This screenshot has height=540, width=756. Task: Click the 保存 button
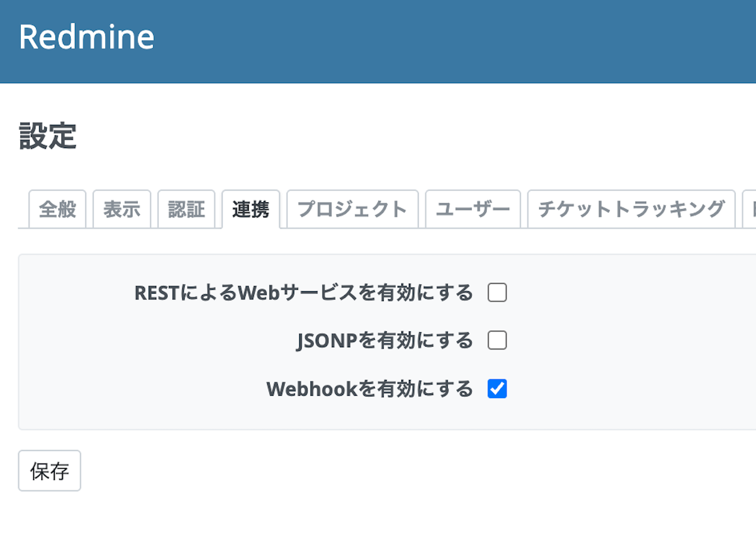point(50,471)
